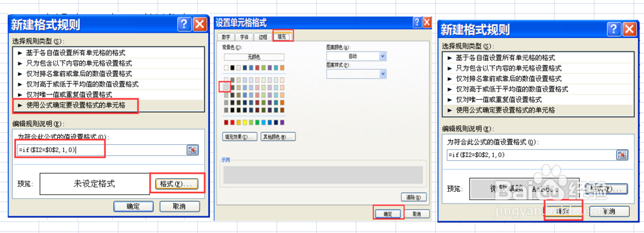Select 仅对唯一值或重复值设置格式 in right dialog
The image size is (644, 233).
pos(538,99)
